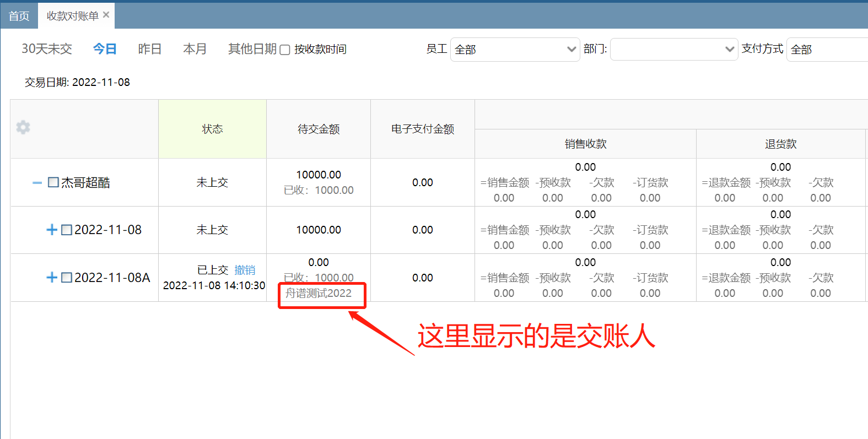Open the 员工 dropdown
The image size is (868, 439).
click(x=515, y=50)
